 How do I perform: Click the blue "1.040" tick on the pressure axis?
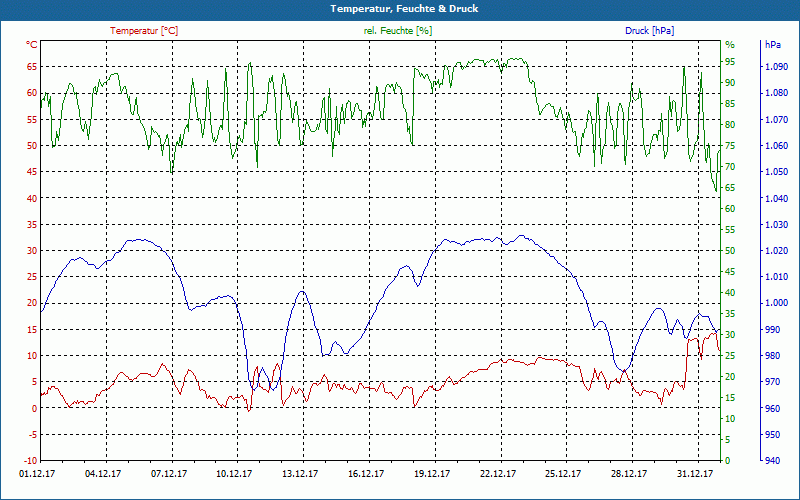point(777,198)
